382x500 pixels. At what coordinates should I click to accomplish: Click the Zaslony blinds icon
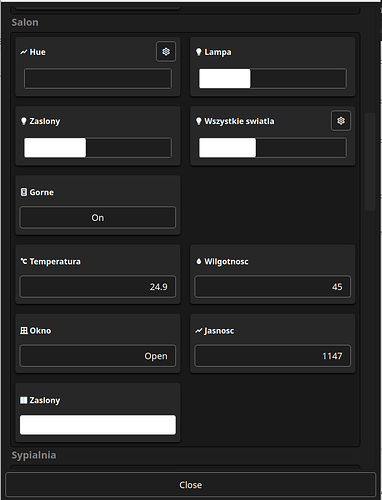tap(24, 400)
